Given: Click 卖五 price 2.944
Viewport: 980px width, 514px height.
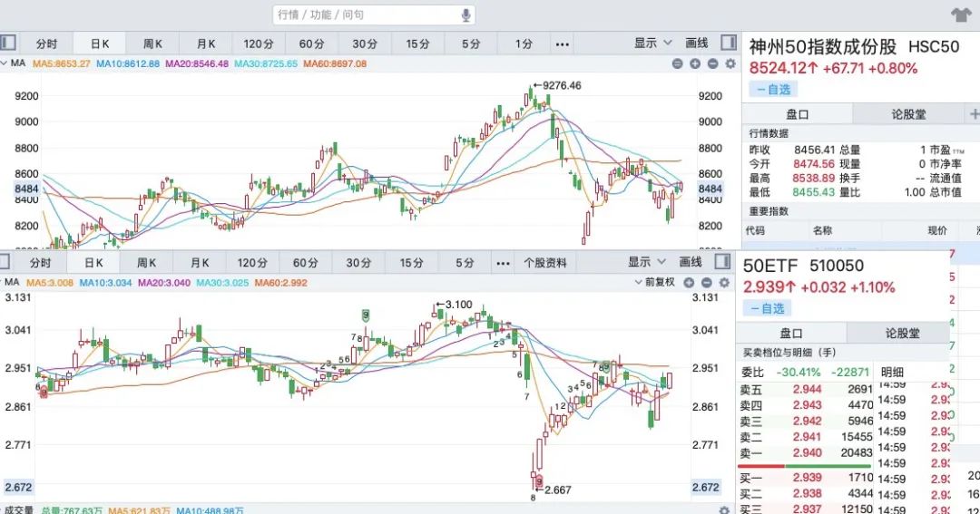Looking at the screenshot, I should pos(807,389).
